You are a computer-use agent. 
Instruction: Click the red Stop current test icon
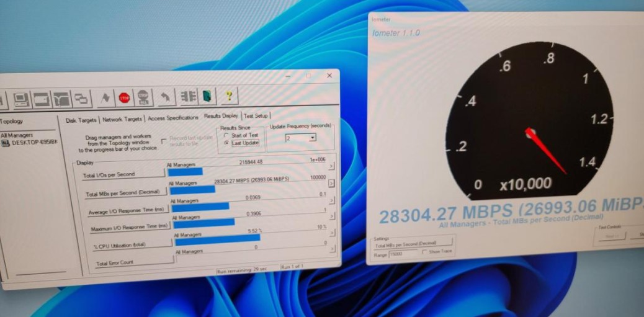(x=124, y=97)
